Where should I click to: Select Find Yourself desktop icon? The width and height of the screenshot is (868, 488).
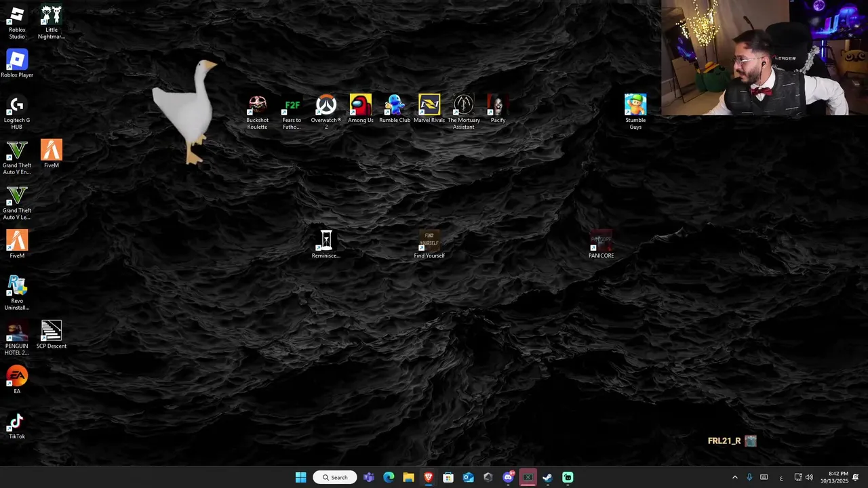[429, 245]
